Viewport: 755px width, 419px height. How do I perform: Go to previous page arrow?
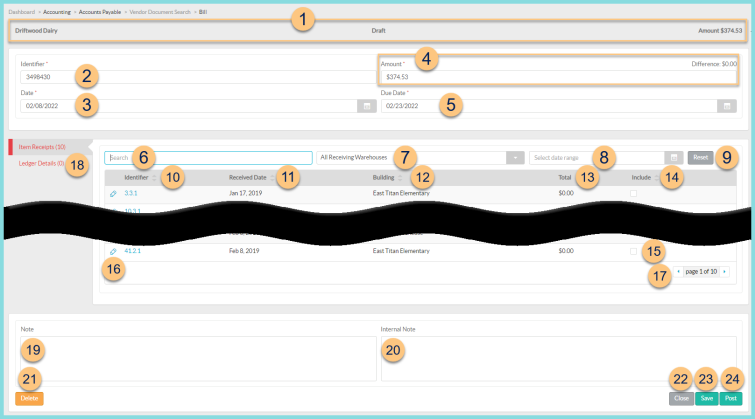pos(678,272)
